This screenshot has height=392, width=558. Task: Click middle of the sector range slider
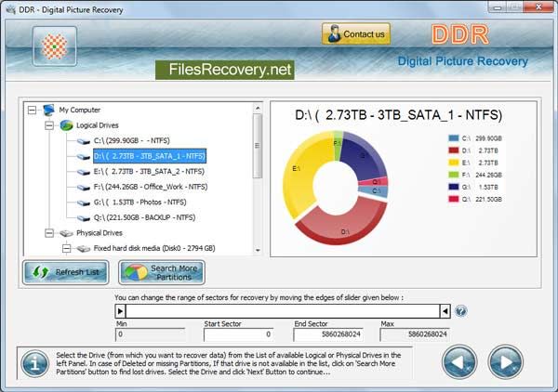[283, 311]
